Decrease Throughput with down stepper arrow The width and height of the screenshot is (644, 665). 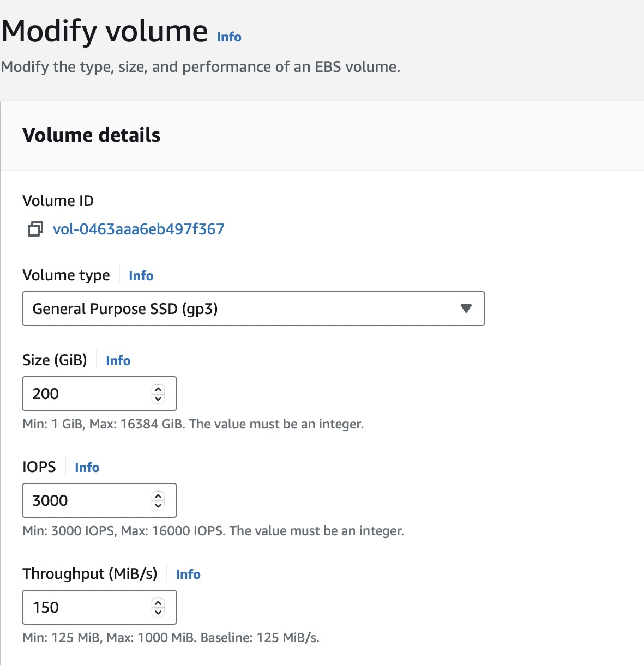tap(158, 612)
